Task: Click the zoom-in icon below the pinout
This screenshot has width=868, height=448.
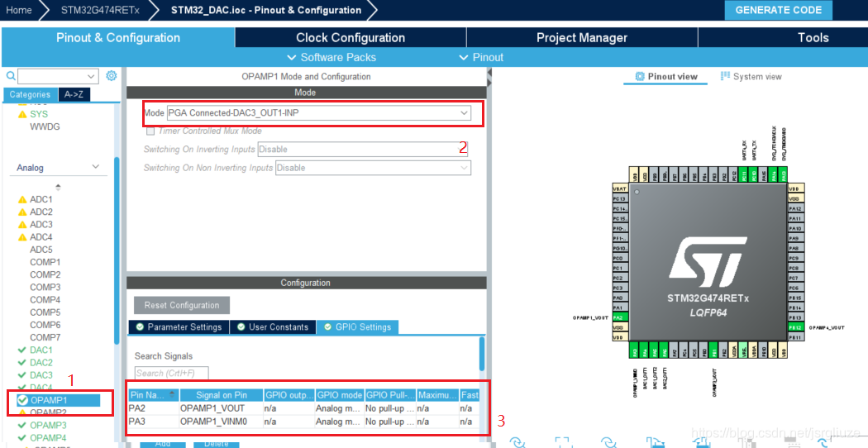Action: [x=517, y=442]
